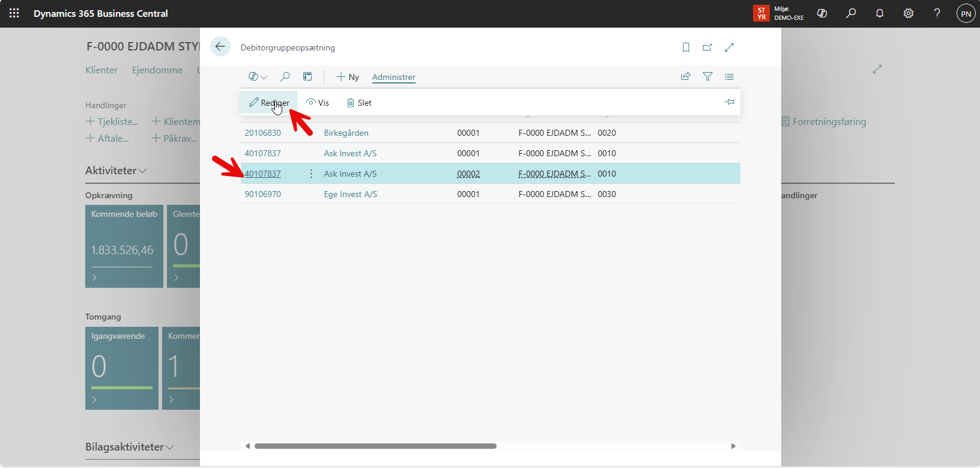Show row actions for selected row
This screenshot has height=468, width=980.
coord(311,174)
